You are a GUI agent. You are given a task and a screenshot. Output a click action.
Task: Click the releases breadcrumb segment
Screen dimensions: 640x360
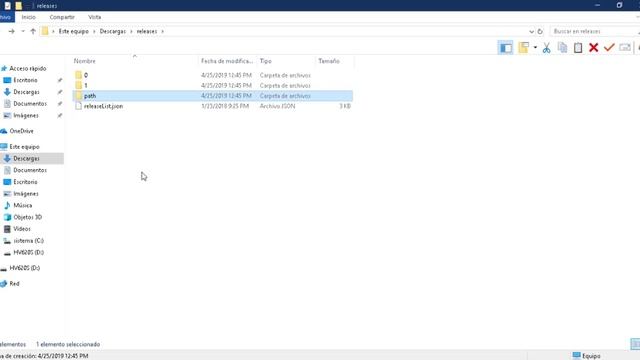[147, 31]
